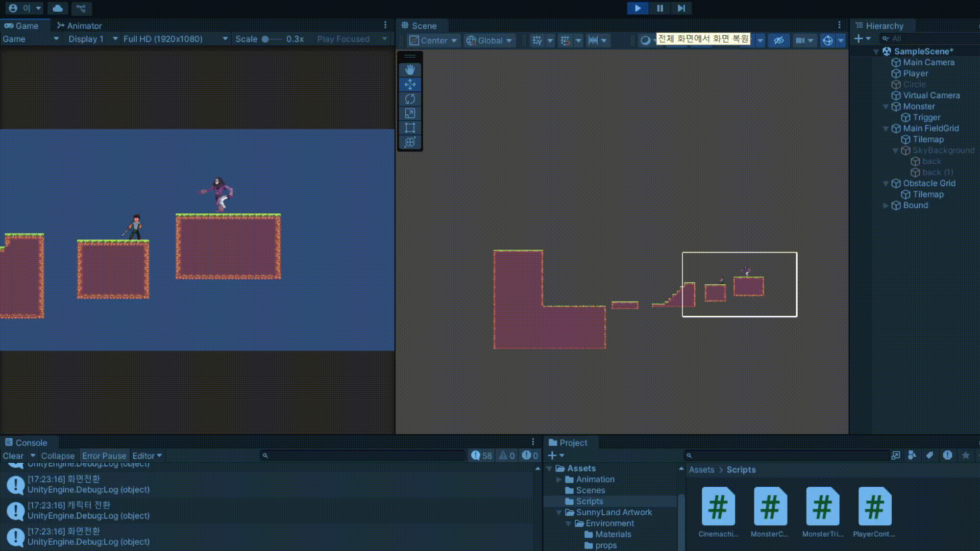Click the Play button
The width and height of the screenshot is (980, 551).
638,8
